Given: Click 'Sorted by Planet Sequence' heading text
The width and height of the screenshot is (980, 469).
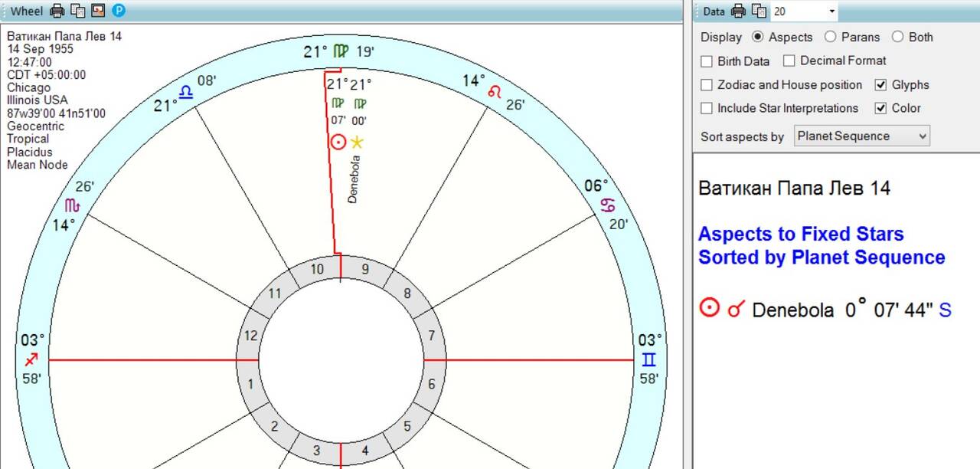Looking at the screenshot, I should 822,257.
